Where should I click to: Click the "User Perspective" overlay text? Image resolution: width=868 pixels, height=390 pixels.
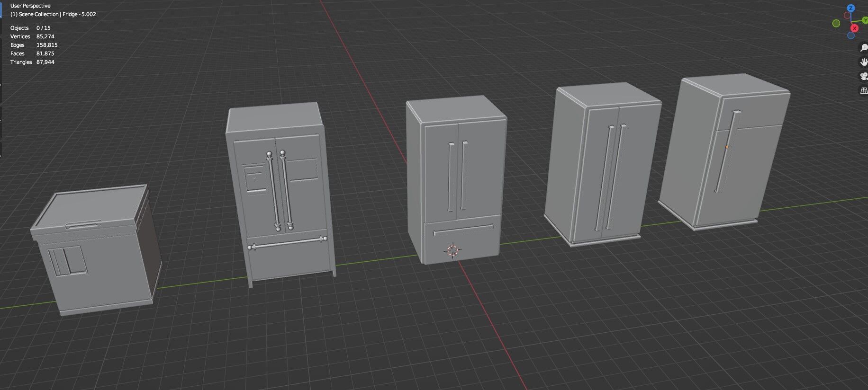point(30,6)
